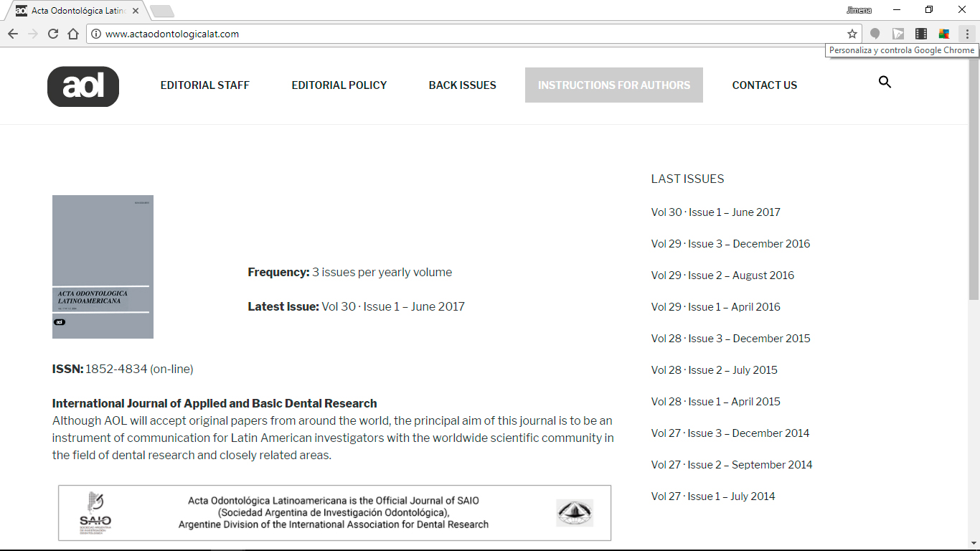Open the Back Issues menu item

coord(463,85)
